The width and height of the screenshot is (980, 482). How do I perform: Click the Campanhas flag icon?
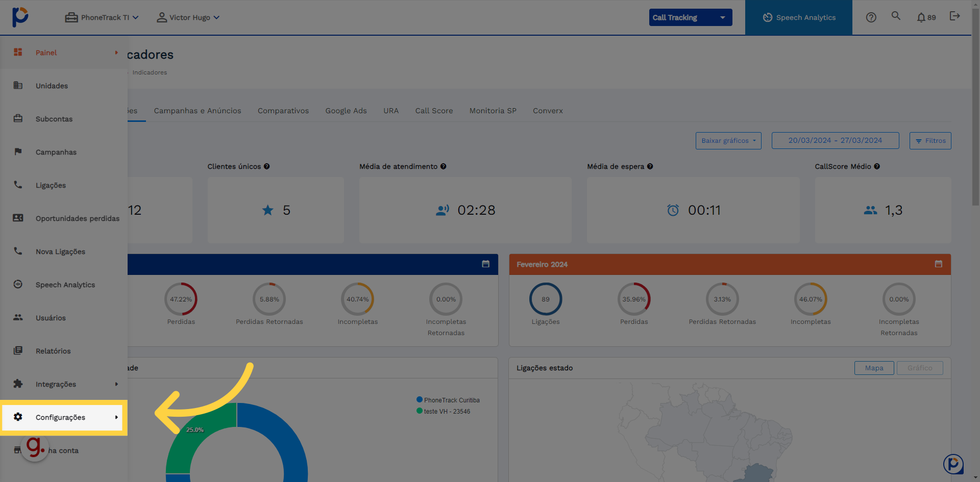[18, 151]
